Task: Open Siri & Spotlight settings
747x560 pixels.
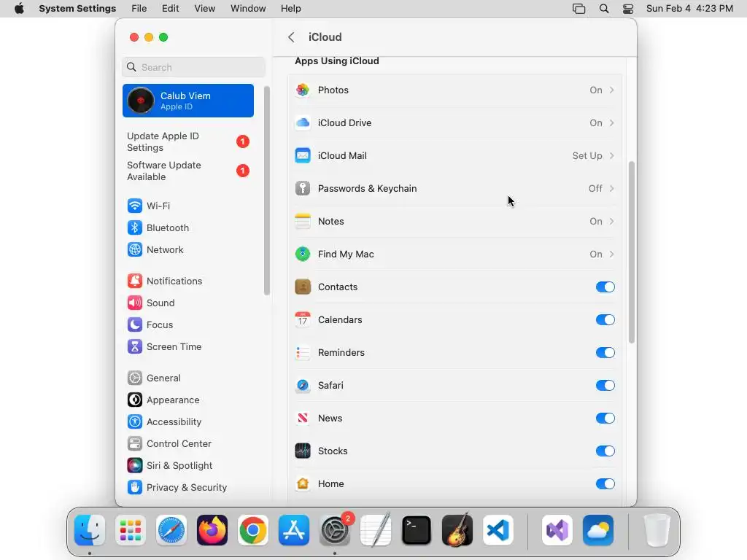Action: [188, 466]
